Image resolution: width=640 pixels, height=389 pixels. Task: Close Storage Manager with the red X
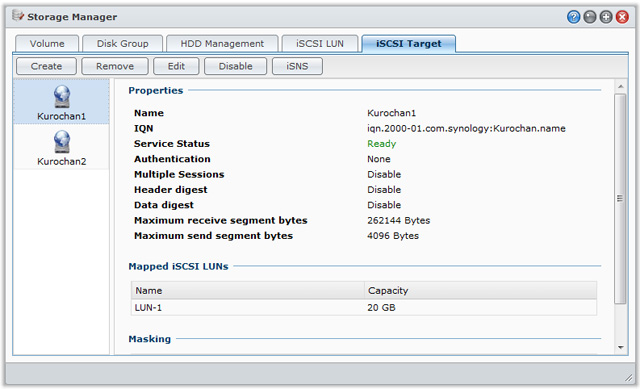click(x=622, y=17)
